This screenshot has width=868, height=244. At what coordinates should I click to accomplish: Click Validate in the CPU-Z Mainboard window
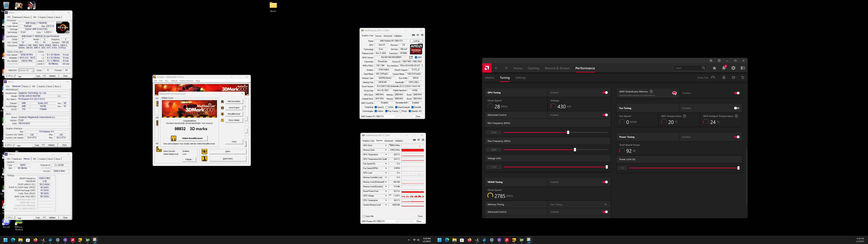point(51,145)
